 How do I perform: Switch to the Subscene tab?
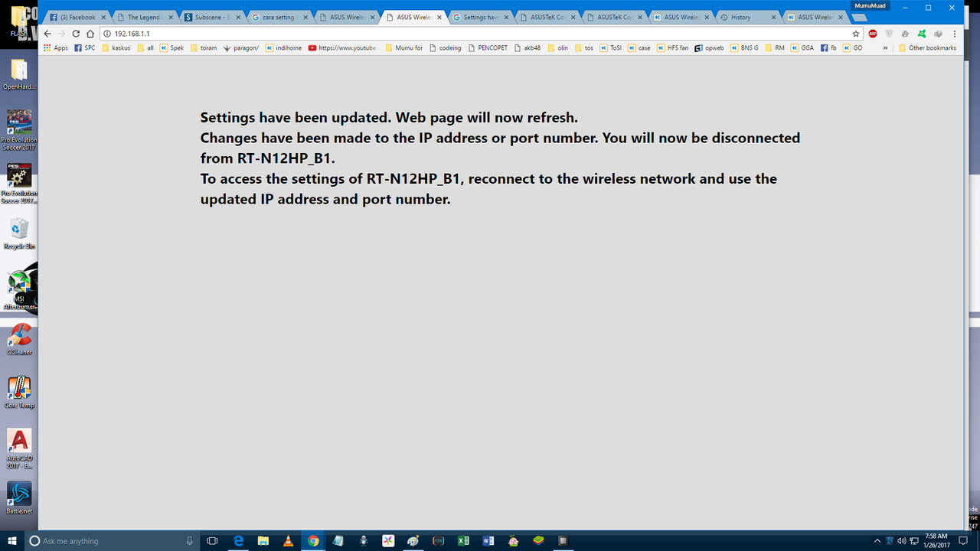pos(211,17)
